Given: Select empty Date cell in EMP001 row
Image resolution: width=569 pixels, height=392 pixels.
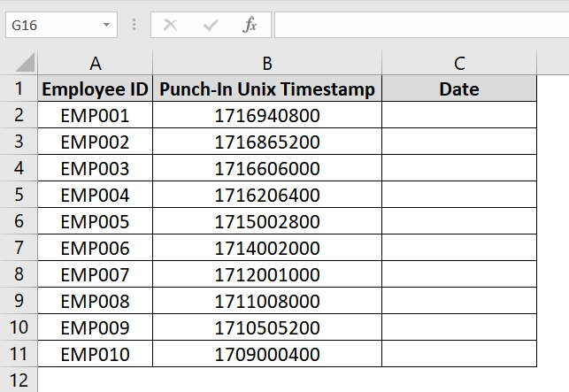Looking at the screenshot, I should point(459,115).
